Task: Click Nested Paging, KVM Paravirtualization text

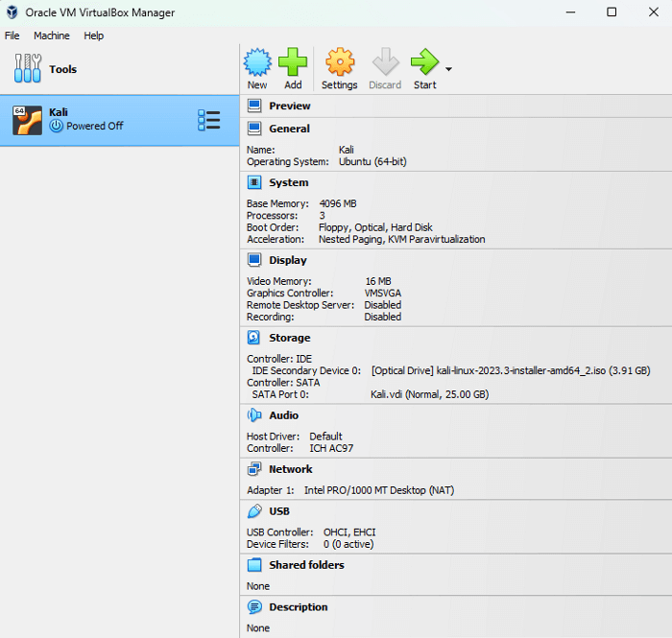Action: coord(401,239)
